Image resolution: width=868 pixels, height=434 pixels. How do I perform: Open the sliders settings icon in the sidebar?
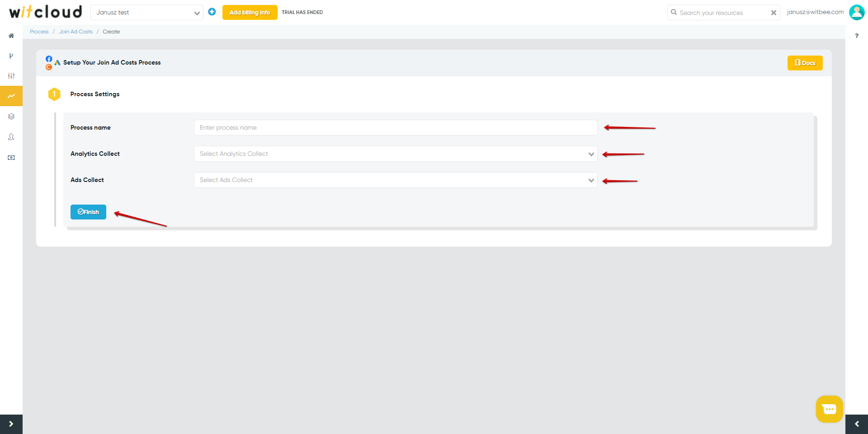click(x=11, y=76)
